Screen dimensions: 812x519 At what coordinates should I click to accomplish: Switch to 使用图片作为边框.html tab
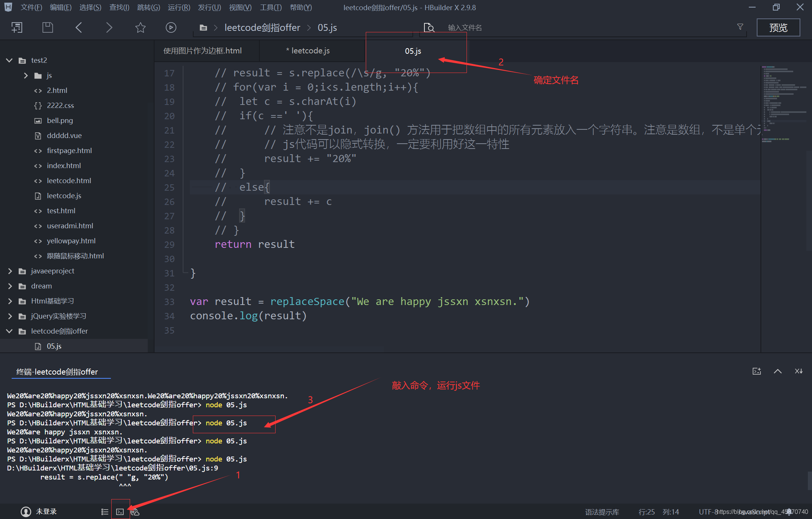[x=206, y=51]
